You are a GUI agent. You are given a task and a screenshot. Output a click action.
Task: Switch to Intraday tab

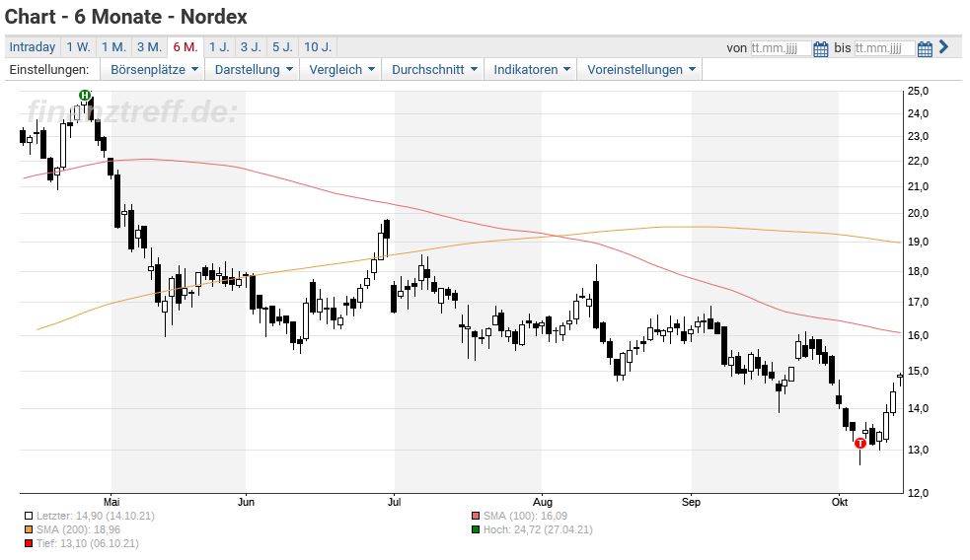tap(33, 47)
